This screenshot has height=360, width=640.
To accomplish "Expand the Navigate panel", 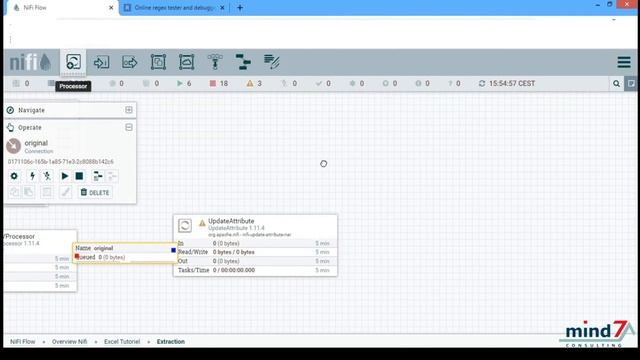I will click(x=129, y=110).
